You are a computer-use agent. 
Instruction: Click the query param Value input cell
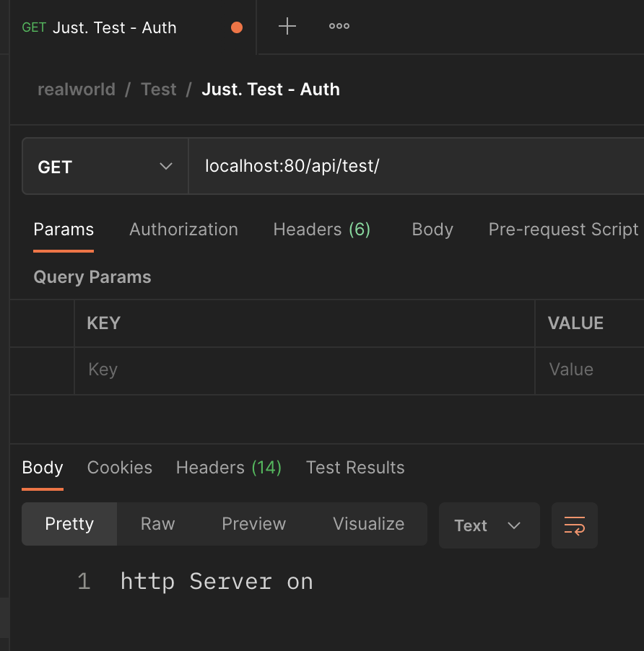click(590, 370)
